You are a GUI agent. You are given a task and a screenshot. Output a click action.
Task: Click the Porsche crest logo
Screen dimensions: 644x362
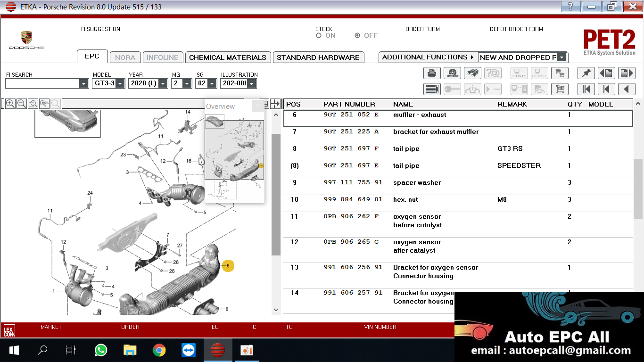(26, 38)
